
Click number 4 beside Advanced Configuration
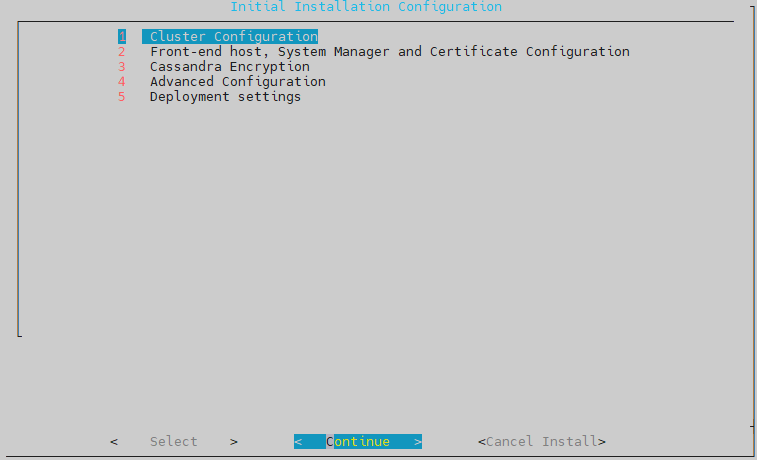(122, 82)
